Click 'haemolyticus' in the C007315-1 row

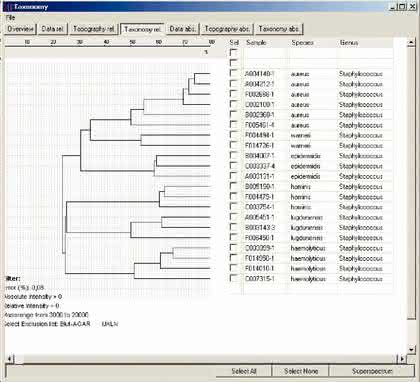point(308,279)
